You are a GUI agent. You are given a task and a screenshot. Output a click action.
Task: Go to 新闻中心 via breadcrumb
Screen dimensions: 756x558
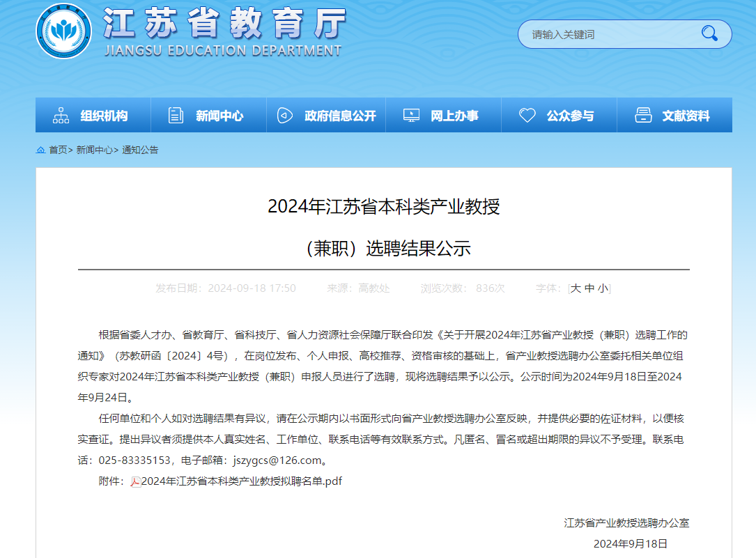click(x=94, y=150)
